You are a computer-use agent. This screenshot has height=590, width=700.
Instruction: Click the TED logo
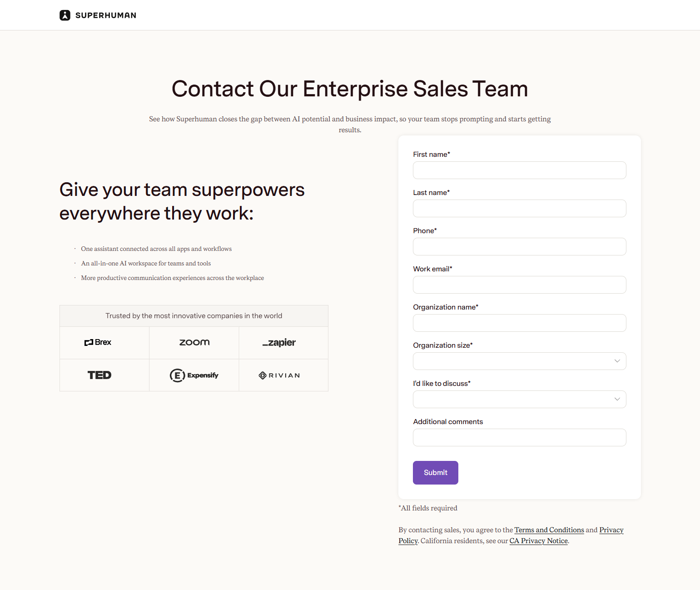coord(99,375)
